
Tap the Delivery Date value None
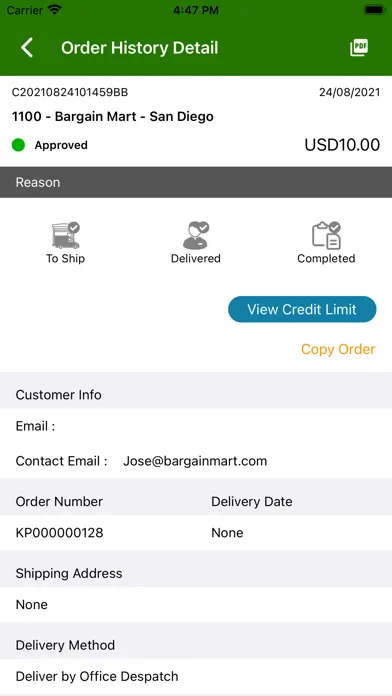(227, 533)
